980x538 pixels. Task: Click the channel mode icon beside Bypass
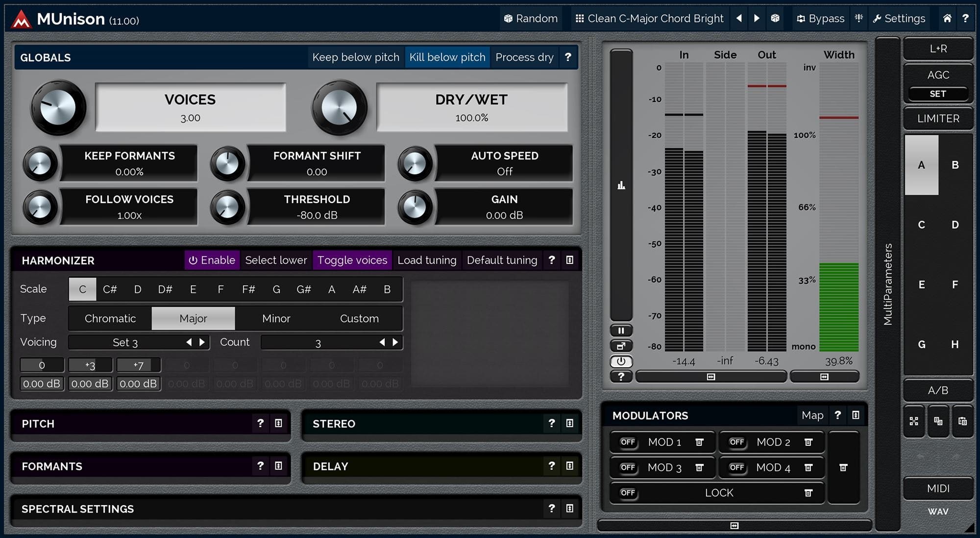point(859,19)
